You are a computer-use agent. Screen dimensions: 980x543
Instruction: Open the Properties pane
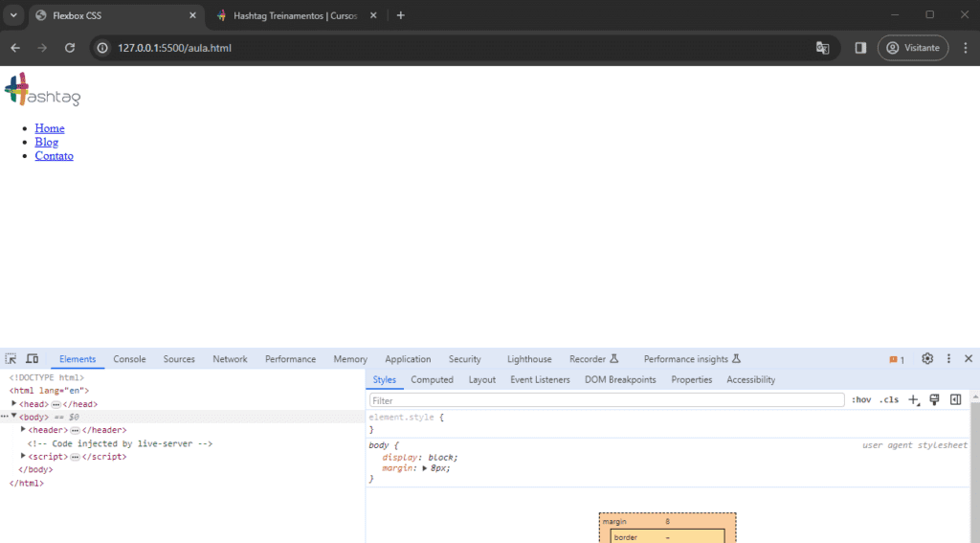pos(691,380)
